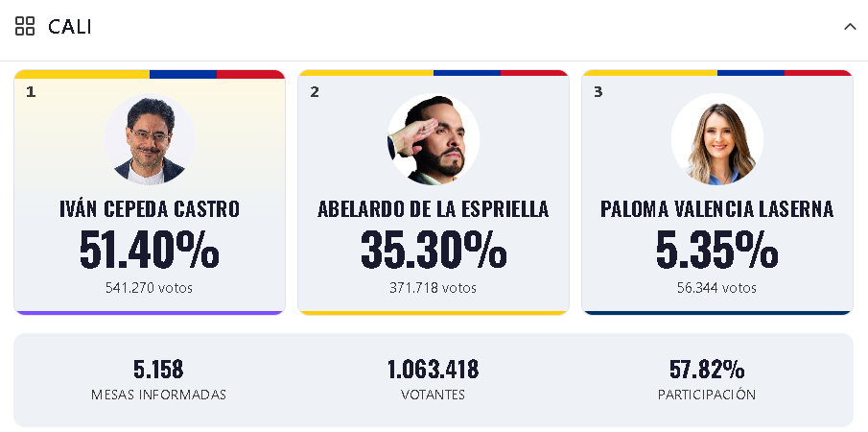Collapse the CALI section with chevron
This screenshot has height=432, width=868.
[850, 27]
